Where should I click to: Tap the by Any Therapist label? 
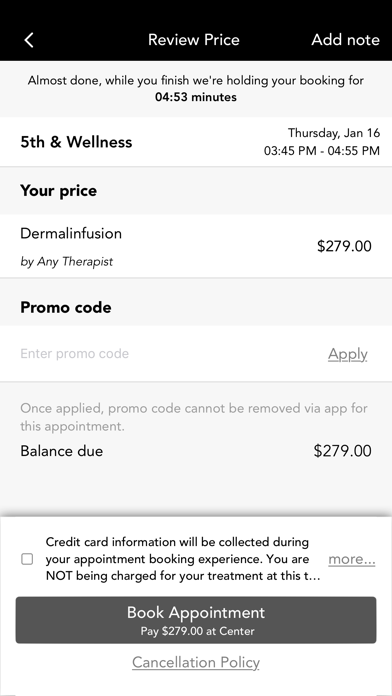point(67,261)
